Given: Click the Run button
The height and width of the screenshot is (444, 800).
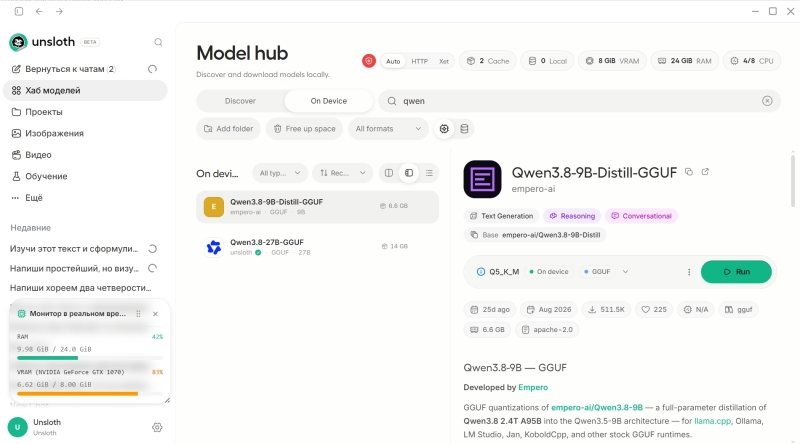Looking at the screenshot, I should click(x=736, y=272).
